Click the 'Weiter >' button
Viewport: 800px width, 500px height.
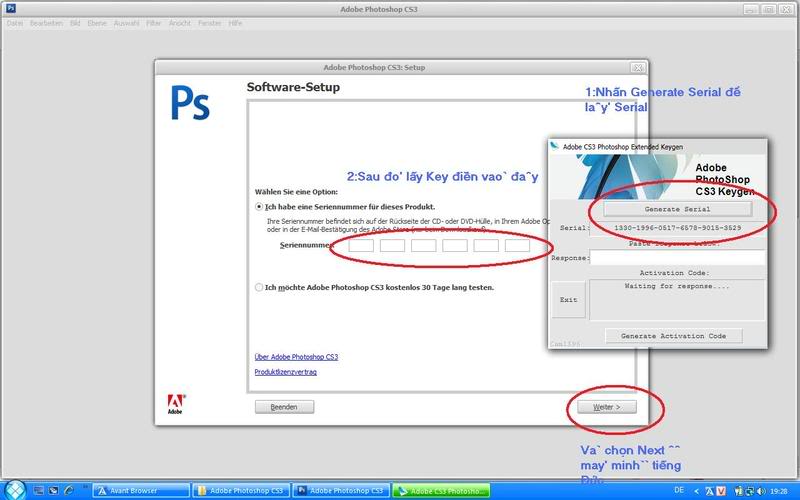(607, 407)
